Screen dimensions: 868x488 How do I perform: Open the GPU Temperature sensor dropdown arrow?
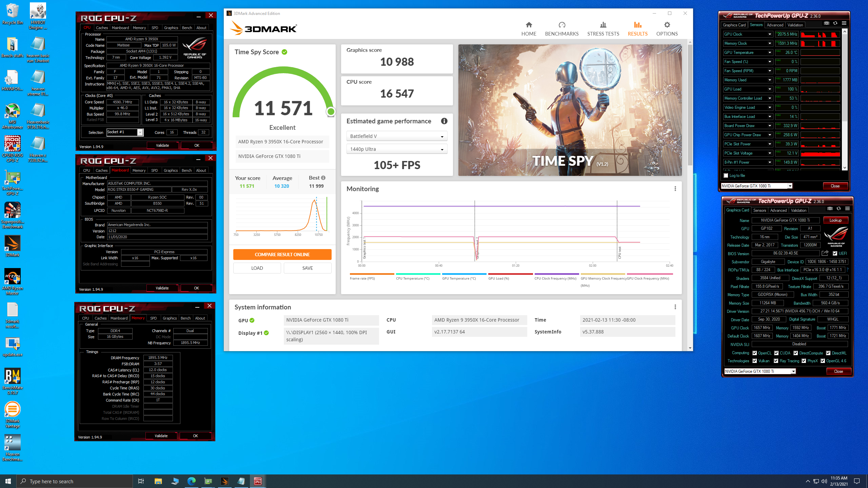pyautogui.click(x=769, y=53)
